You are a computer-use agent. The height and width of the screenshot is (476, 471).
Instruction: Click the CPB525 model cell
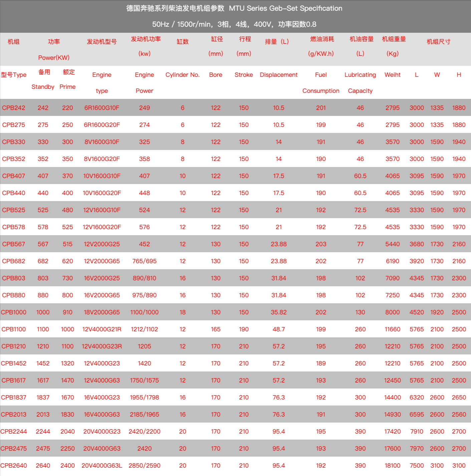coord(14,210)
